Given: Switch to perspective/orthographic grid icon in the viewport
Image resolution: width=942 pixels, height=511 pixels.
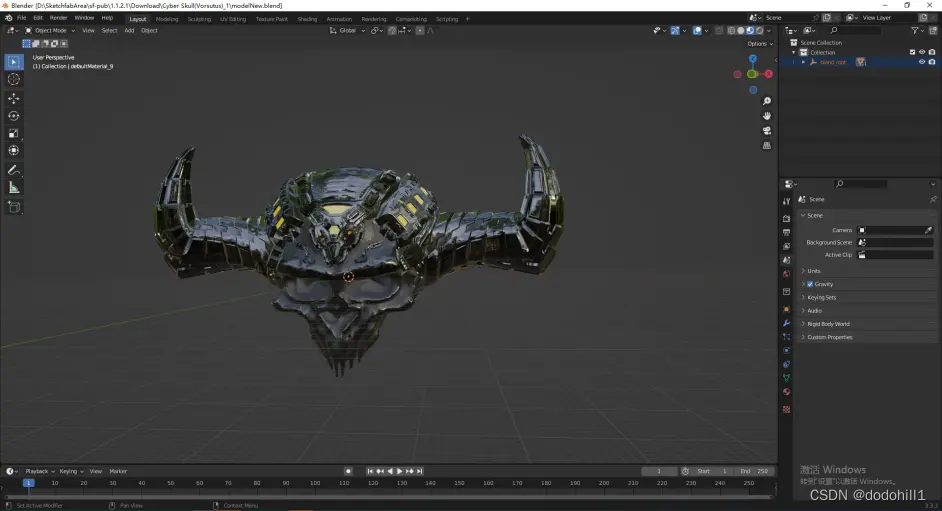Looking at the screenshot, I should [x=767, y=146].
